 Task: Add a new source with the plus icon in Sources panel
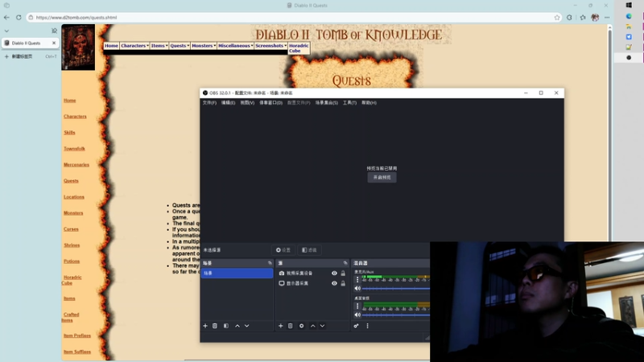click(x=280, y=326)
